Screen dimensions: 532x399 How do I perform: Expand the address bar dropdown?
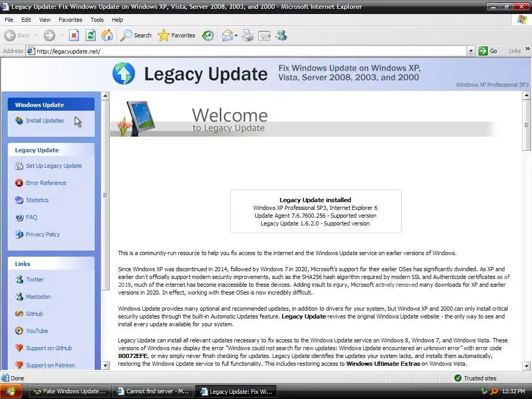(x=471, y=51)
